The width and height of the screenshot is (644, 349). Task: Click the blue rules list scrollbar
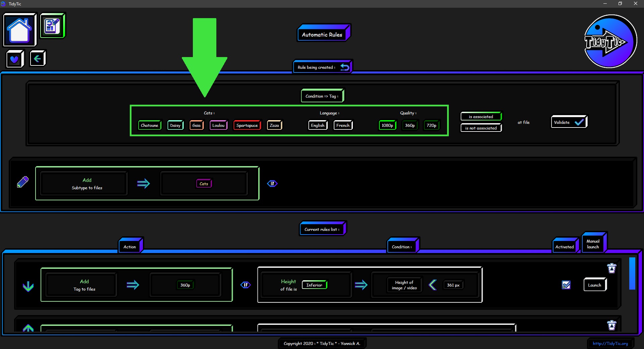pos(632,273)
